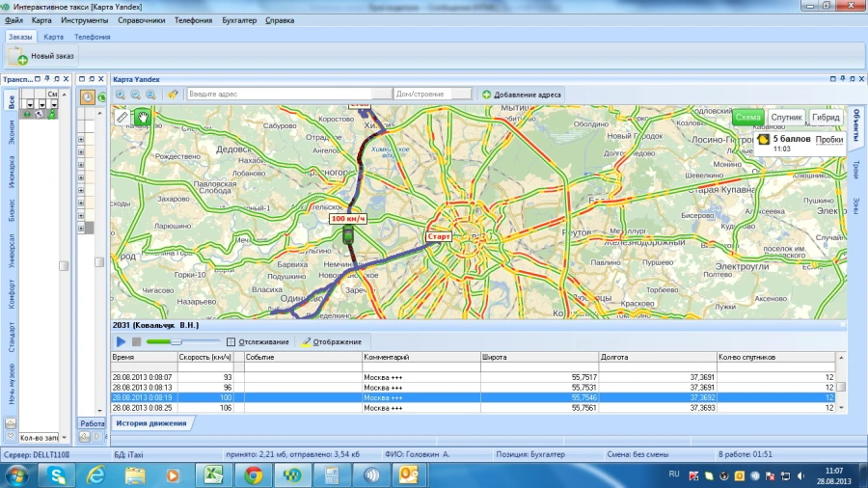Click the green circle column icon in transport panel
Image resolution: width=868 pixels, height=488 pixels.
click(x=27, y=114)
